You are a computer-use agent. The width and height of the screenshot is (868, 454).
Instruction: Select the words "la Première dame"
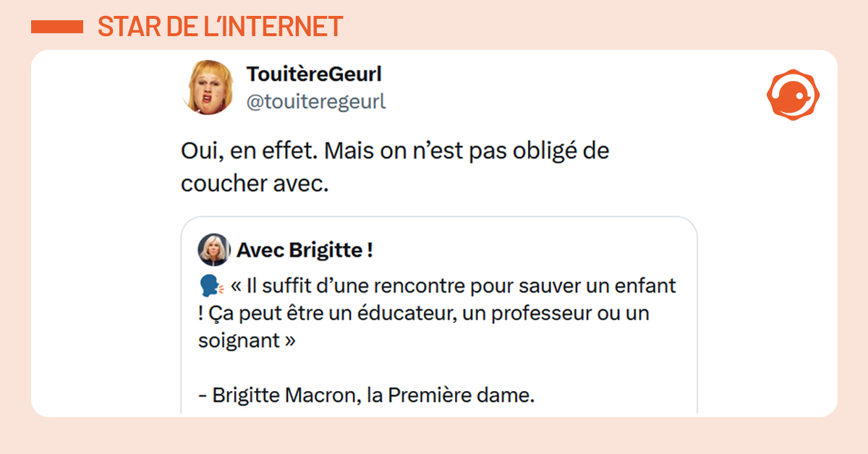click(456, 395)
